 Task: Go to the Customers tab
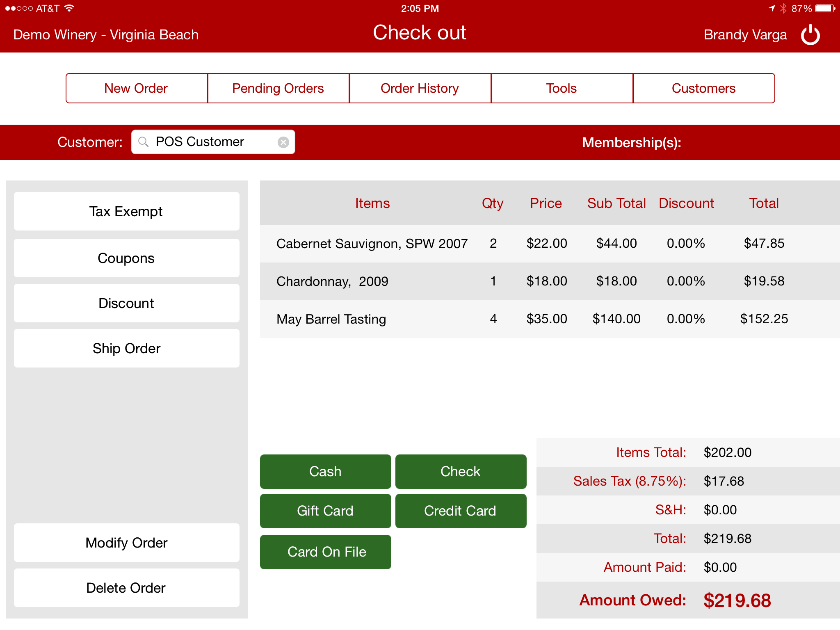coord(703,88)
